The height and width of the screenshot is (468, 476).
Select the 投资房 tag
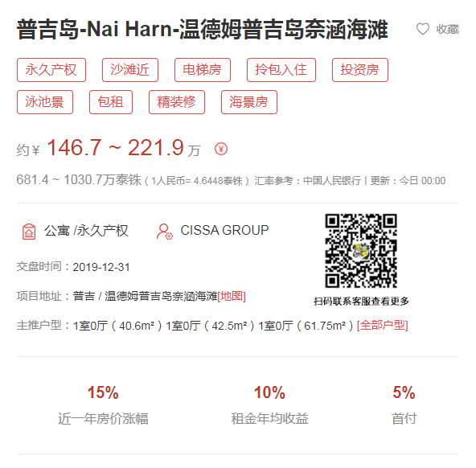coord(360,70)
